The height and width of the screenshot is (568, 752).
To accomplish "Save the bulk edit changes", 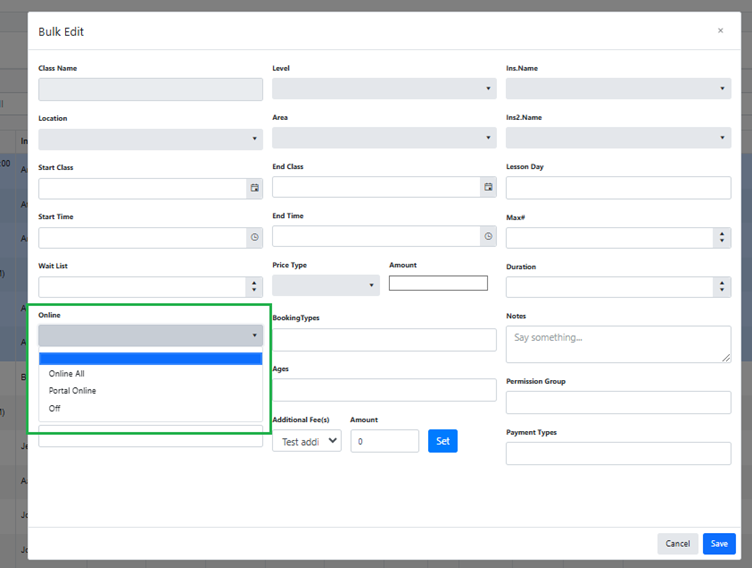I will click(719, 544).
